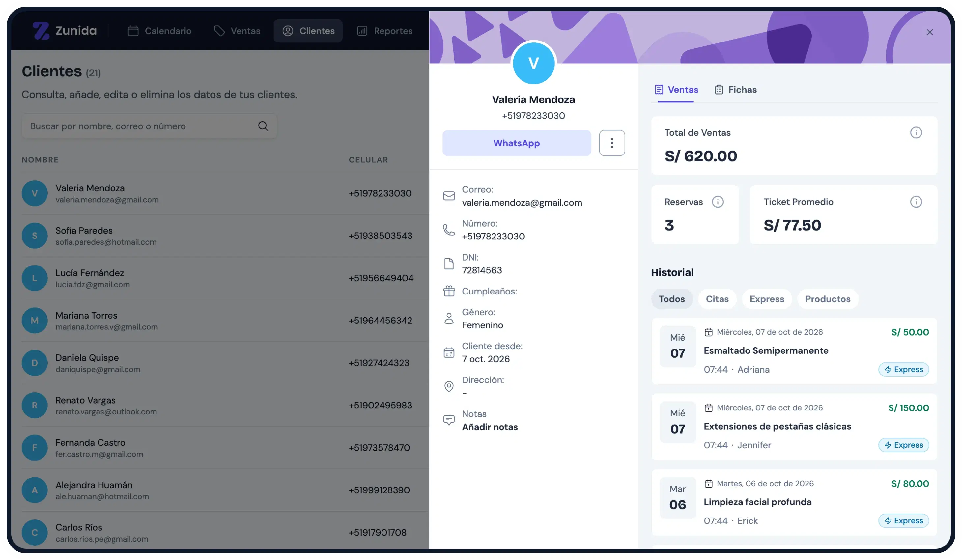Click the calendar icon beside Cliente desde
Image resolution: width=962 pixels, height=560 pixels.
pos(449,352)
